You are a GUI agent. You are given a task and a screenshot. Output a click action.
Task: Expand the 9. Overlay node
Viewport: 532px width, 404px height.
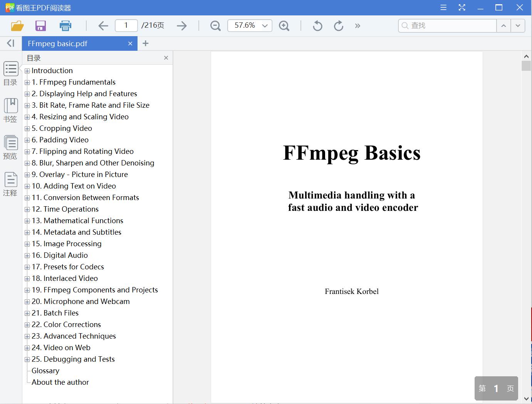click(27, 175)
